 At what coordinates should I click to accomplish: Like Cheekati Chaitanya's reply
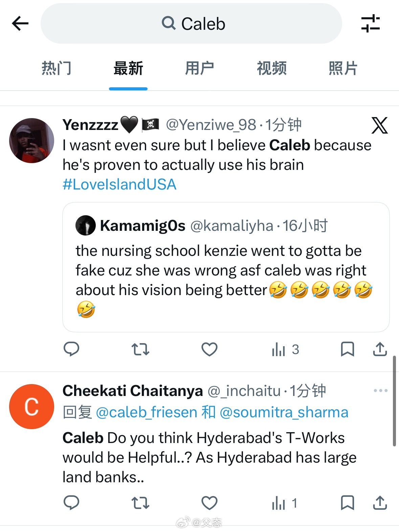coord(209,503)
